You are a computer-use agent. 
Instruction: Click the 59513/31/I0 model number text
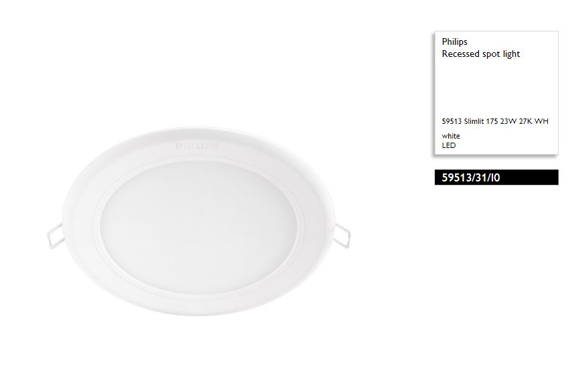point(471,177)
